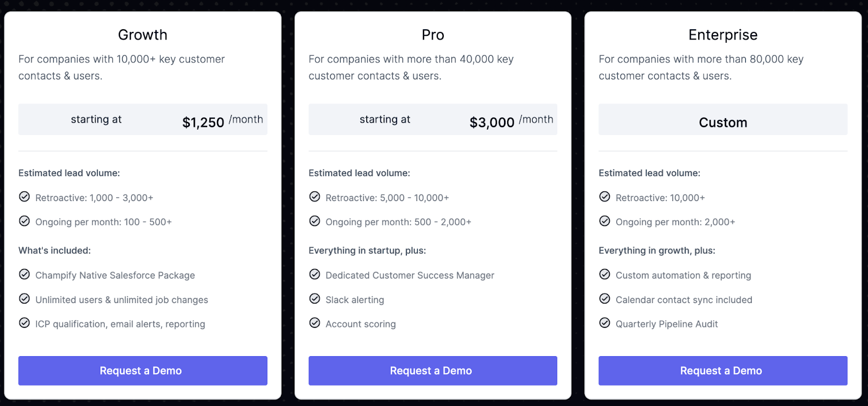Image resolution: width=868 pixels, height=406 pixels.
Task: Click the Custom pricing box in Enterprise
Action: coord(723,119)
